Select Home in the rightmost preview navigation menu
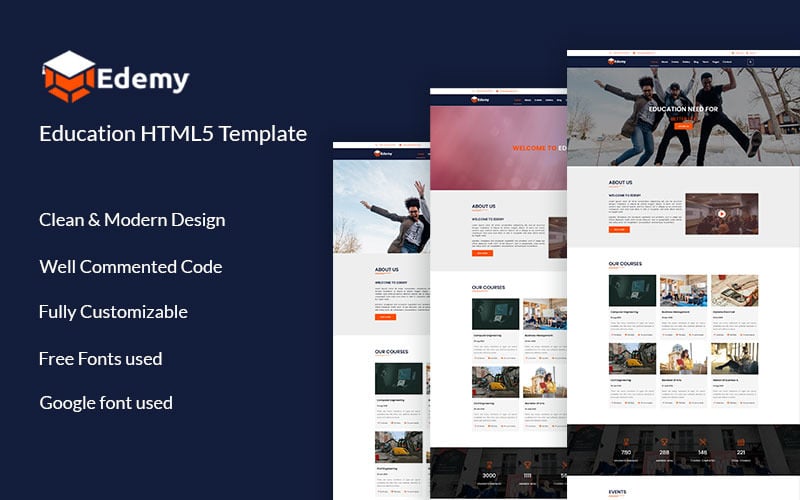This screenshot has height=500, width=800. click(x=654, y=62)
